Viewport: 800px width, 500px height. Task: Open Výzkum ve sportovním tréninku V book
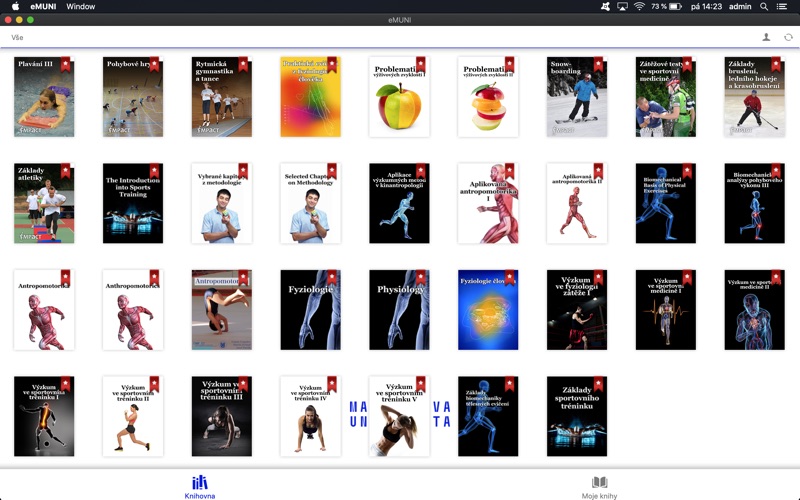(399, 416)
